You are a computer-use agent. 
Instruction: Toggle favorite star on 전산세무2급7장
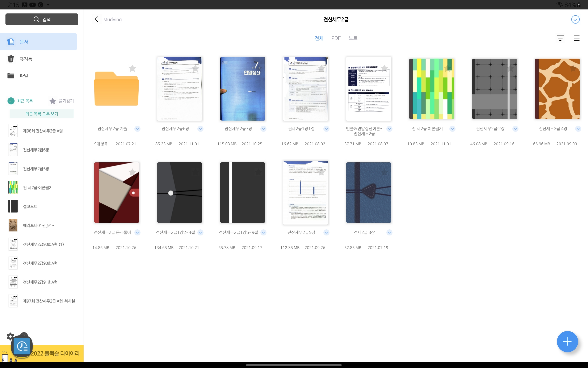(x=258, y=68)
